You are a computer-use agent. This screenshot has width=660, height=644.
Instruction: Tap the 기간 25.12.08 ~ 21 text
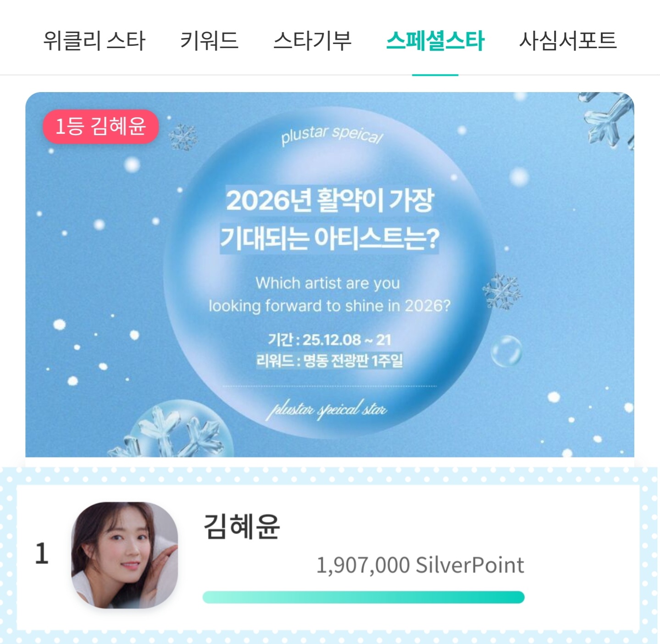[330, 340]
